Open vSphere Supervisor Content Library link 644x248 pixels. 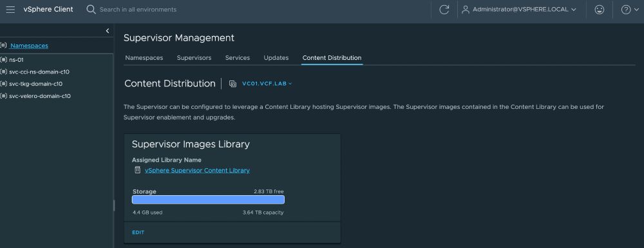tap(197, 171)
